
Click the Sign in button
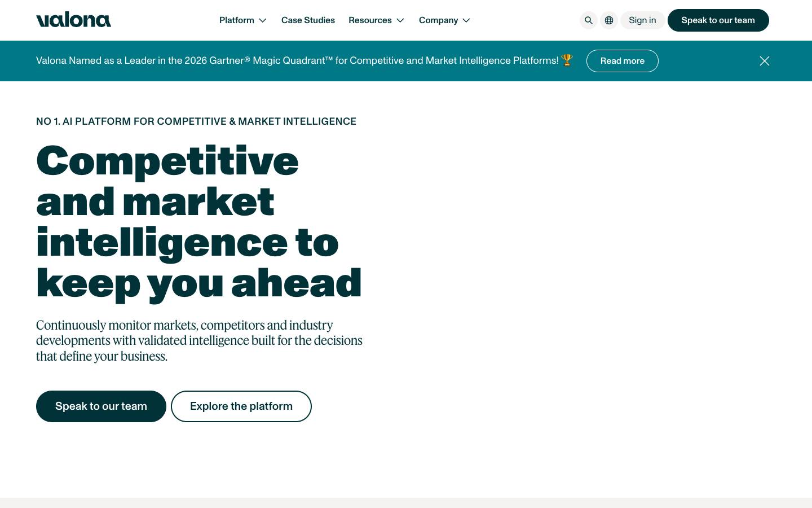642,20
